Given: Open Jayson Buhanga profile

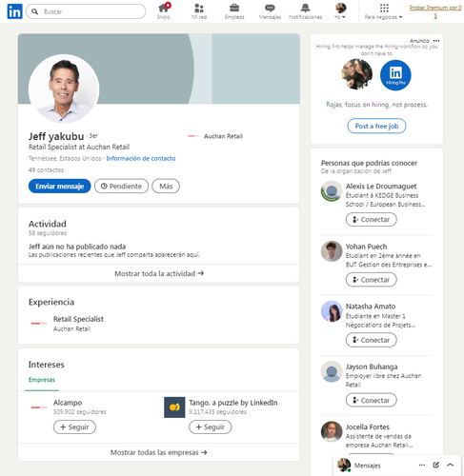Looking at the screenshot, I should tap(372, 367).
